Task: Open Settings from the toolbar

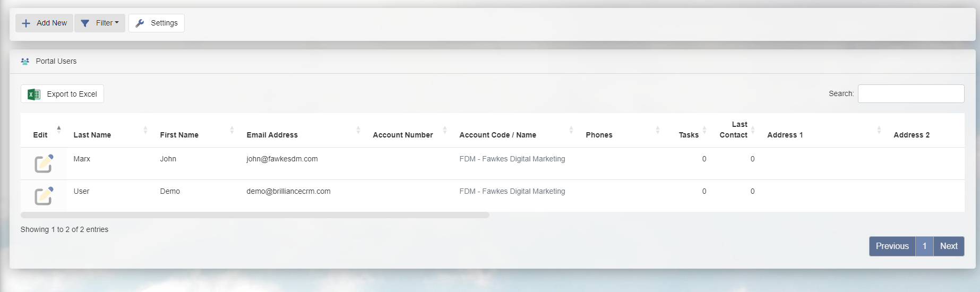Action: click(x=157, y=23)
